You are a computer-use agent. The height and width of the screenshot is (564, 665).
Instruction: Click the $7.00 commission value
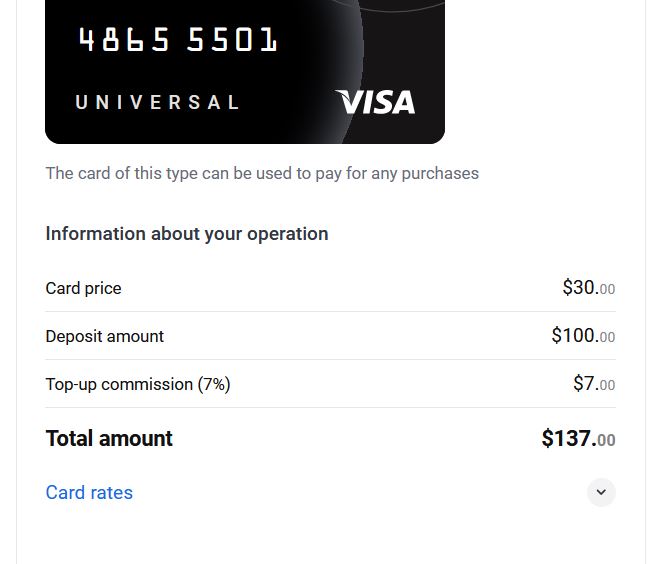pos(594,384)
